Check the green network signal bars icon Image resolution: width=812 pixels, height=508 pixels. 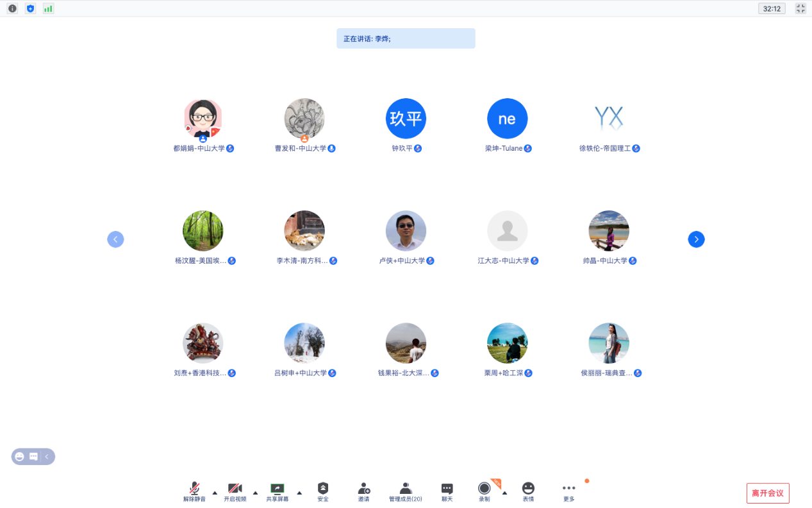click(48, 8)
